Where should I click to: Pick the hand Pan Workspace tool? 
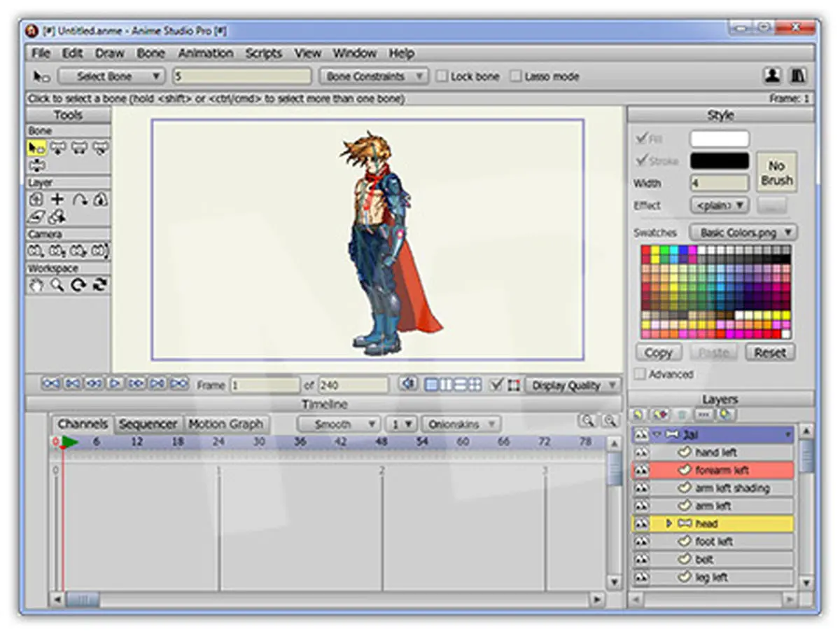coord(36,285)
